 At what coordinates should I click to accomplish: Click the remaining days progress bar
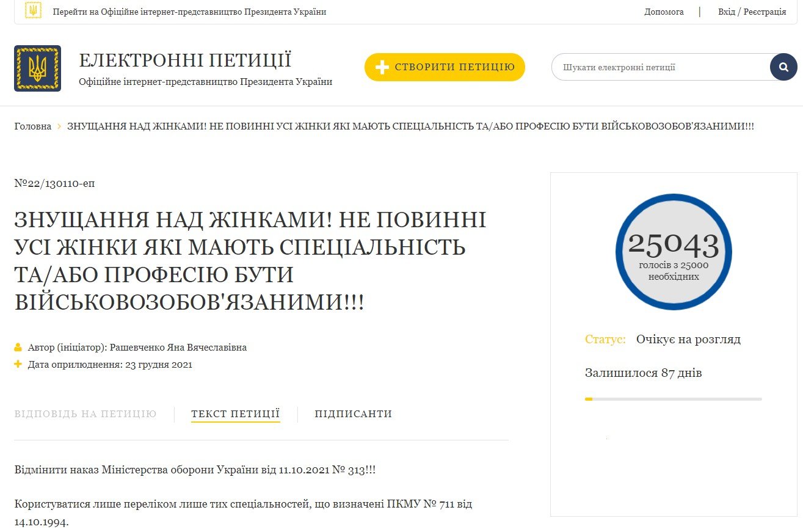(673, 399)
